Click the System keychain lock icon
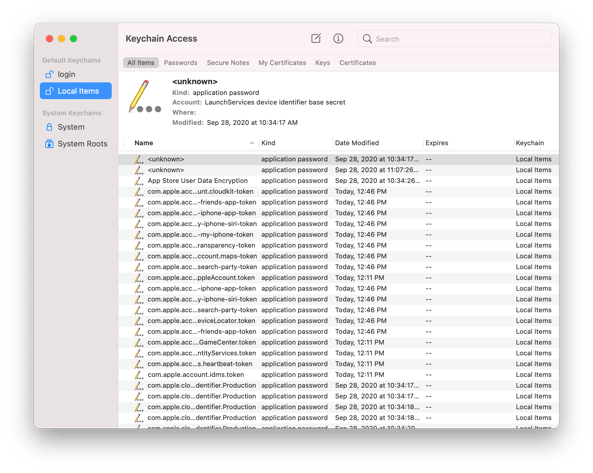Image resolution: width=593 pixels, height=473 pixels. [x=49, y=127]
